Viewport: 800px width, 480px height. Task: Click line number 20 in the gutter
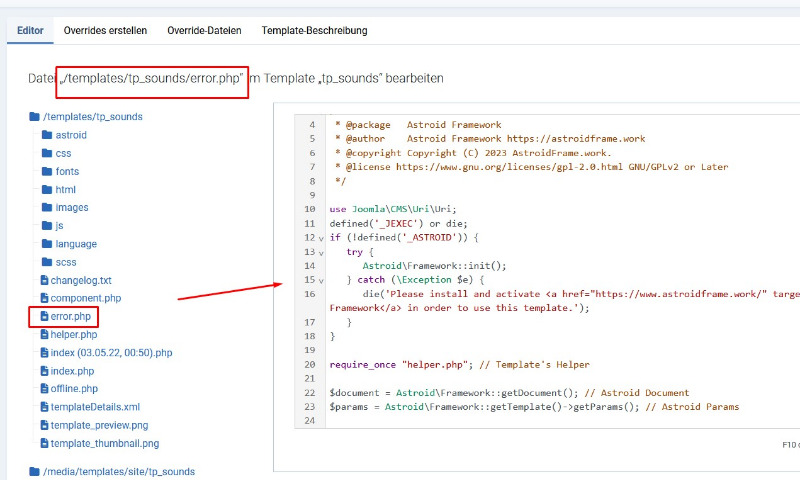[310, 364]
